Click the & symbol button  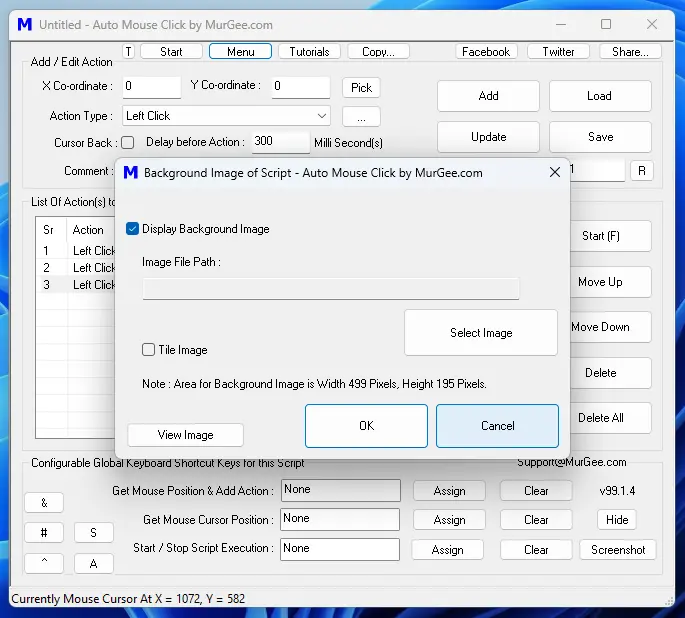pos(44,503)
